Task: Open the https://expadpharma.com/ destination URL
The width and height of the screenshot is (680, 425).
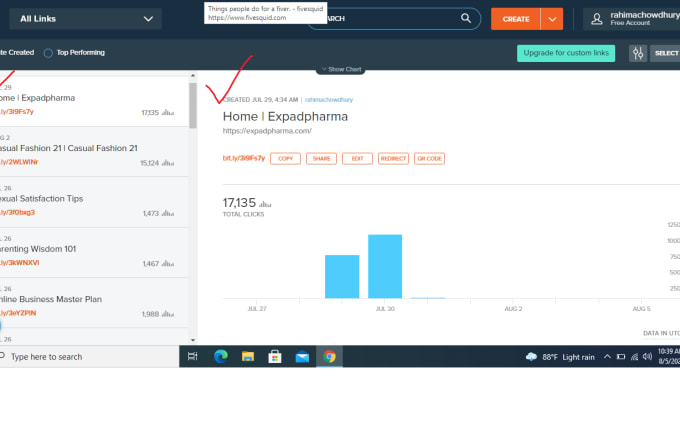Action: coord(267,131)
